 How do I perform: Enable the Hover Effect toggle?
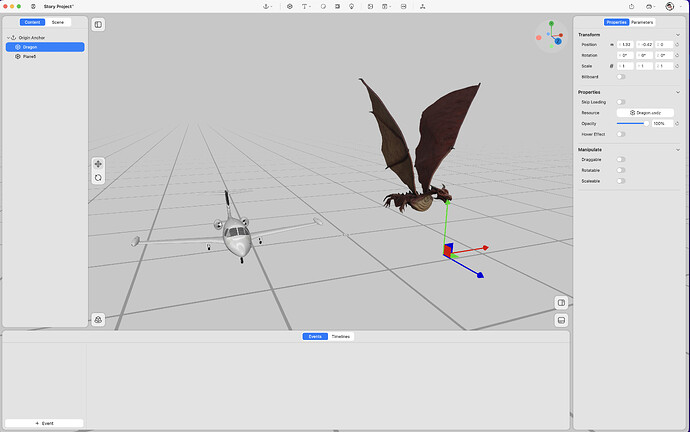[x=621, y=134]
